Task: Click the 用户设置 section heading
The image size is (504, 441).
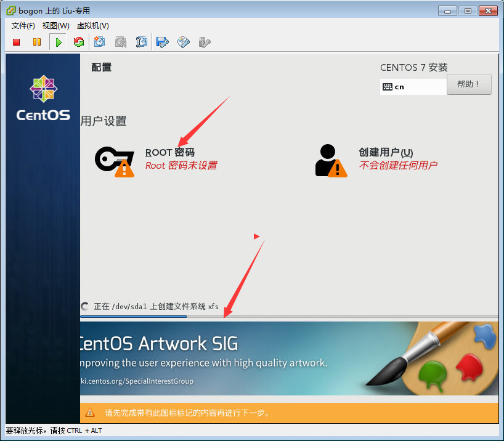Action: click(x=104, y=121)
